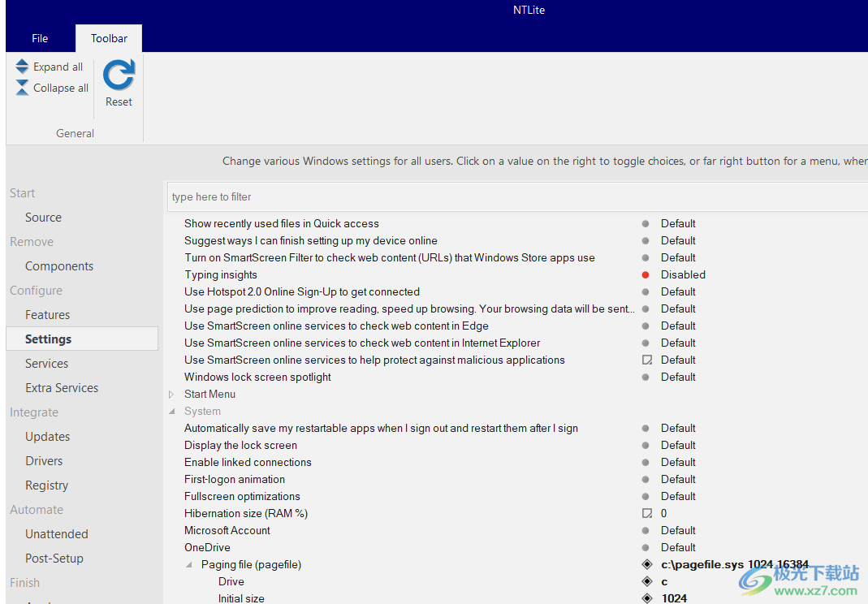The image size is (868, 604).
Task: Click the Drive value 'c'
Action: pyautogui.click(x=664, y=581)
